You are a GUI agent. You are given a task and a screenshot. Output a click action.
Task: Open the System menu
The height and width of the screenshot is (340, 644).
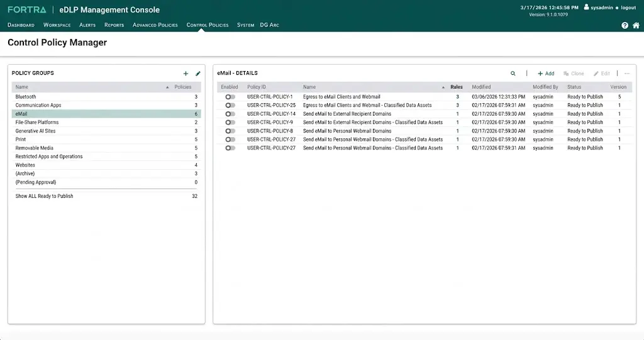coord(246,25)
